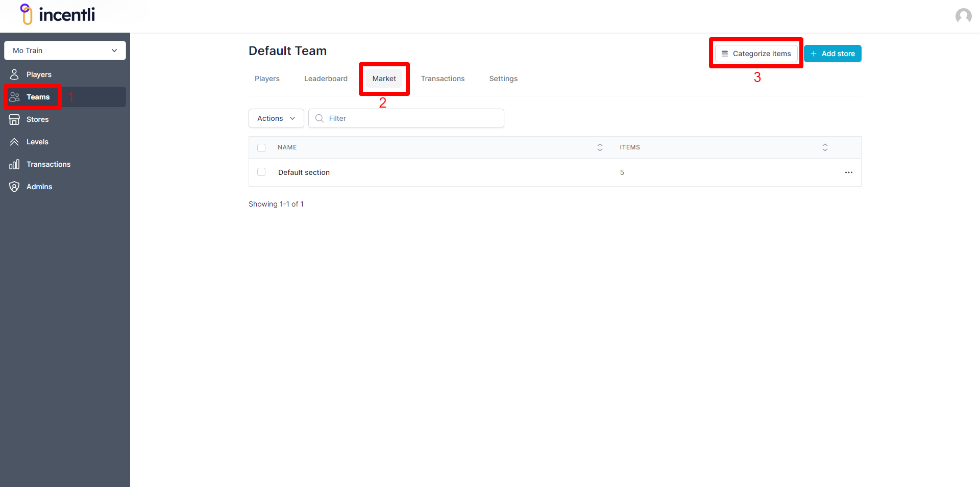Select the Market tab

click(384, 79)
